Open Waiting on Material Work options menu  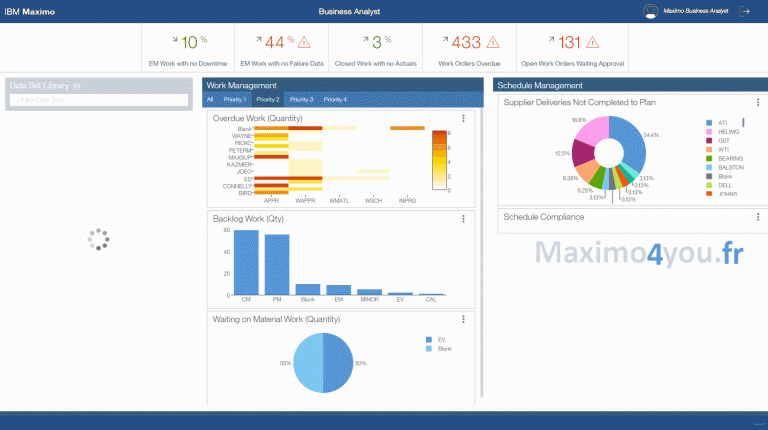(x=463, y=319)
